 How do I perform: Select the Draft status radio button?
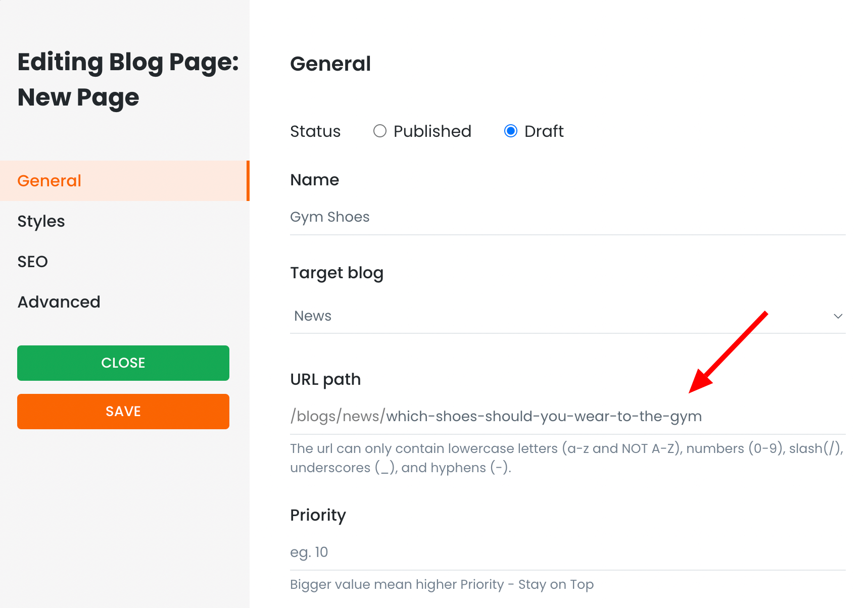coord(511,131)
